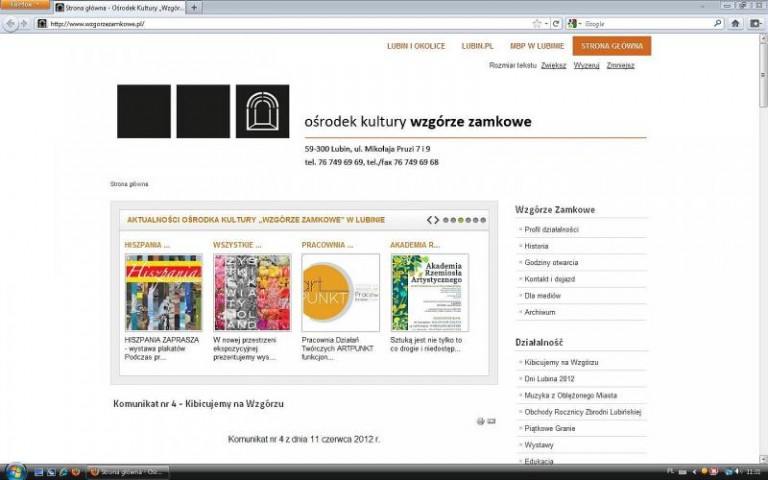Open Akademia Rzemiosła Artystycznego thumbnail

[x=430, y=292]
